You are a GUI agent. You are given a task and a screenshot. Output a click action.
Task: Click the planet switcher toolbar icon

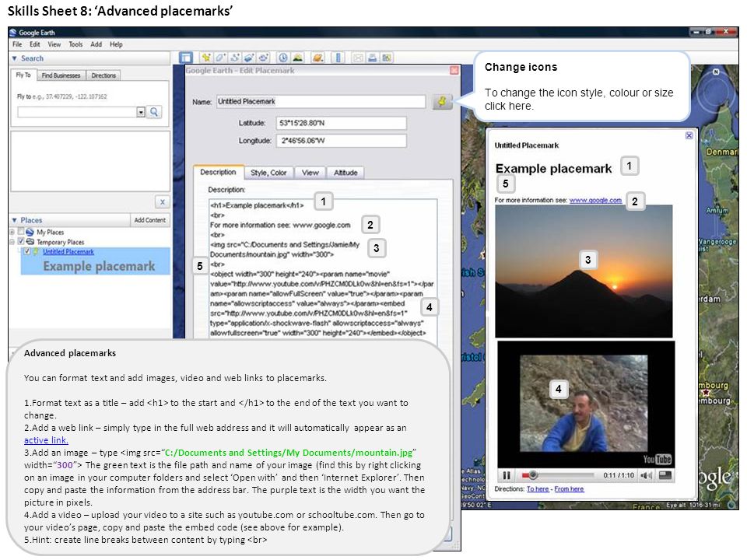click(317, 58)
